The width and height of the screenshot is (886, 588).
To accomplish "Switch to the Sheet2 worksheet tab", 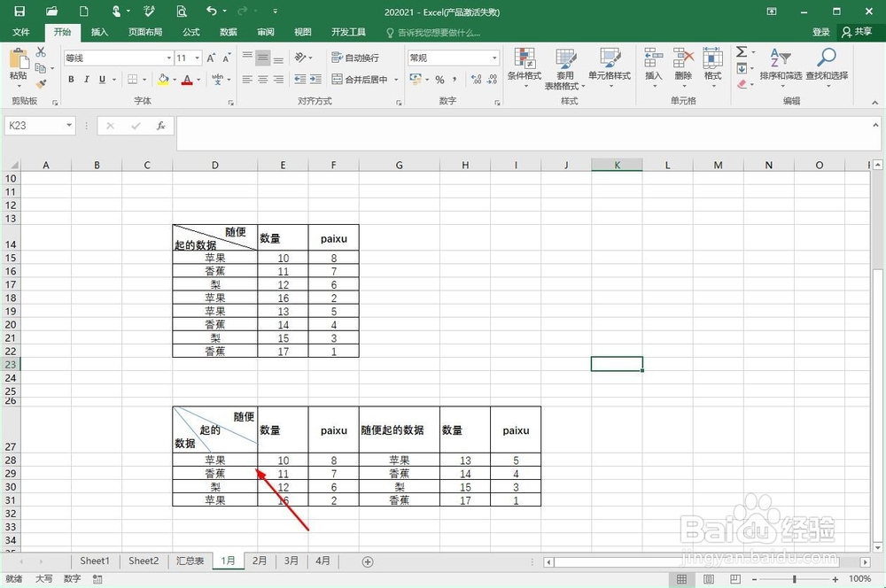I will pos(144,561).
